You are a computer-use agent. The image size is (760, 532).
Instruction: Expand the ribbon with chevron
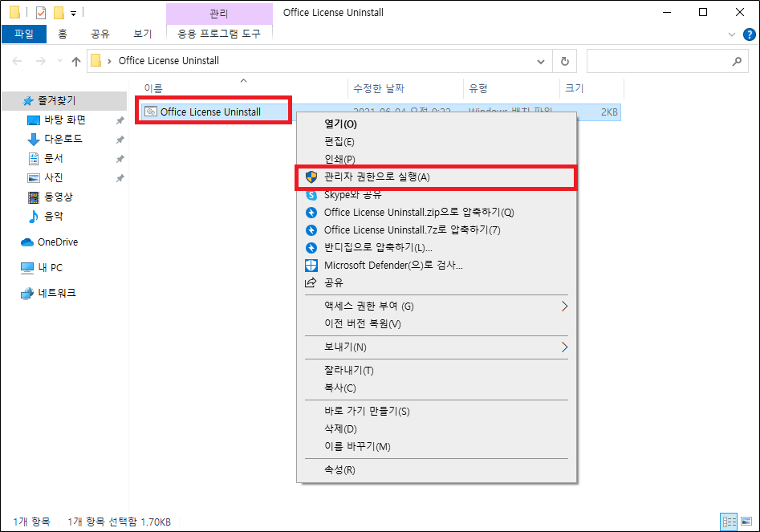click(732, 35)
